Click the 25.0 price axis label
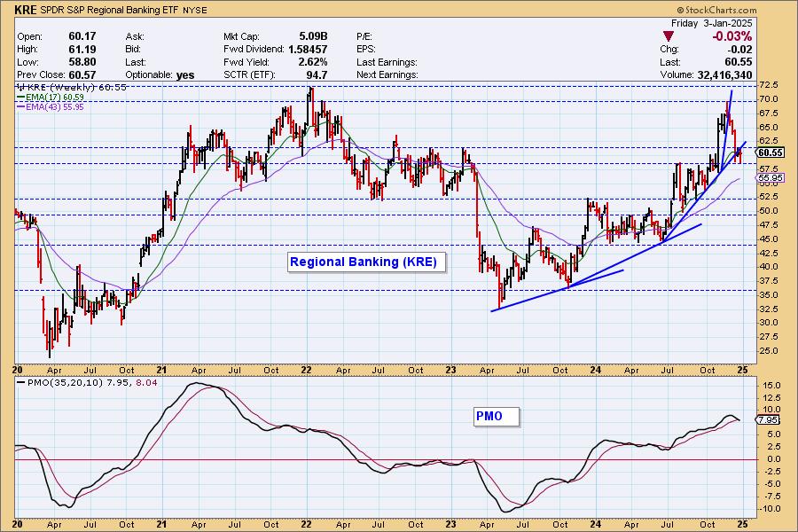 click(769, 351)
